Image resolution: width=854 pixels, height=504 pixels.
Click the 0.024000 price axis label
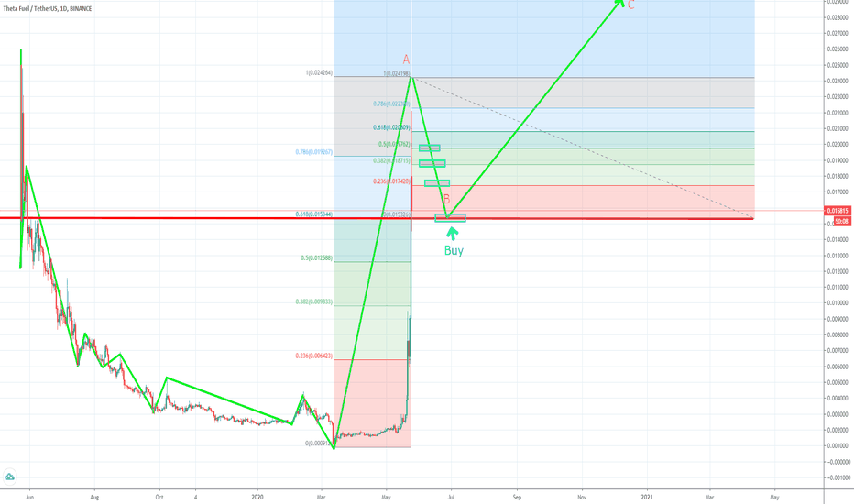838,82
